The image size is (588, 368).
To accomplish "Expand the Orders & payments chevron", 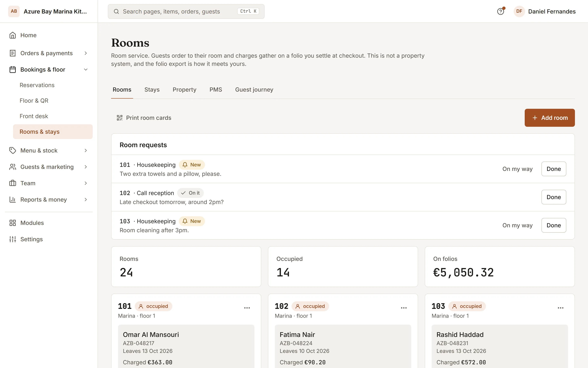I will [86, 53].
